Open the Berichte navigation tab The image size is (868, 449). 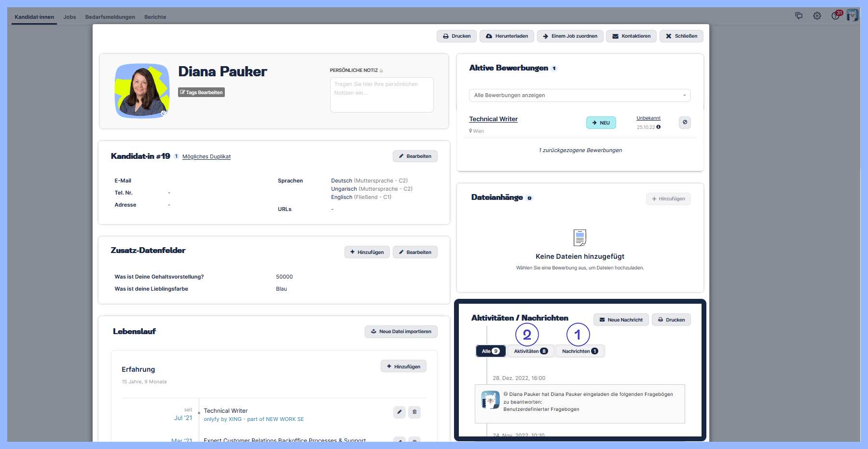point(155,17)
